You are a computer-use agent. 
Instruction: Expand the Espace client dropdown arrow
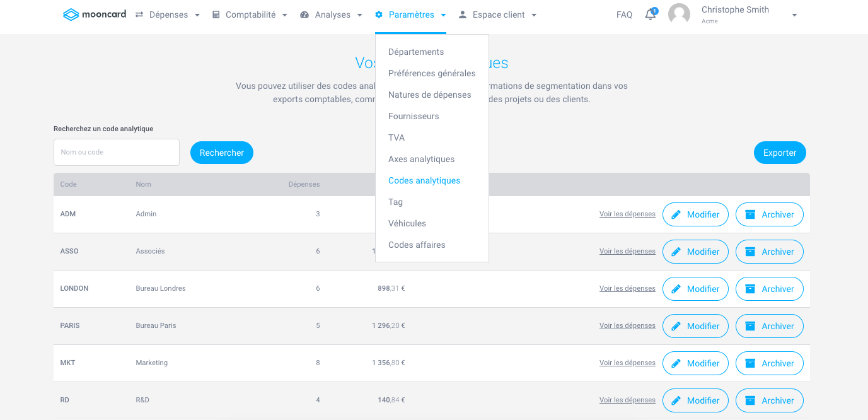(535, 15)
